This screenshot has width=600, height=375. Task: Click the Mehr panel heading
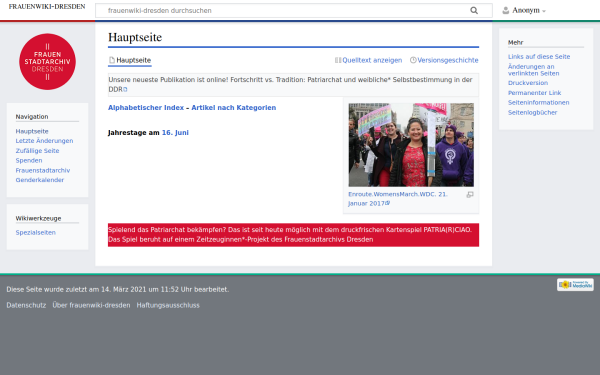point(515,42)
